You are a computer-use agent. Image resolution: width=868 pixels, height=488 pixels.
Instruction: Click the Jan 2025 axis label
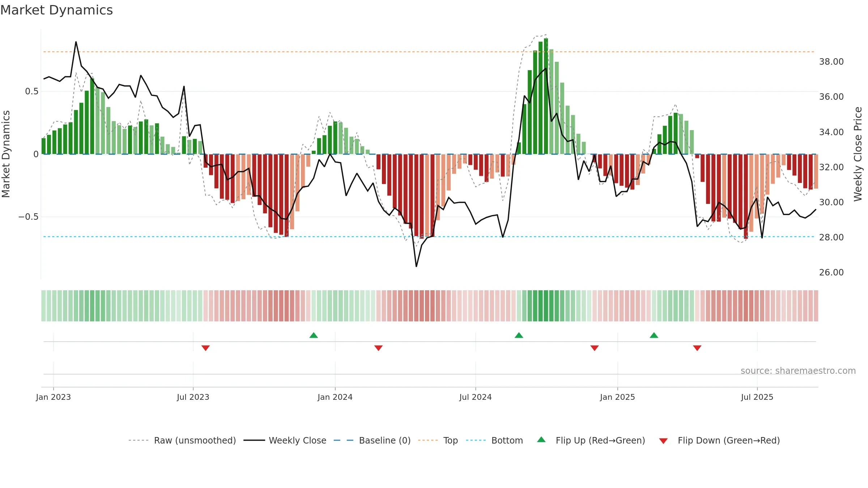(618, 397)
